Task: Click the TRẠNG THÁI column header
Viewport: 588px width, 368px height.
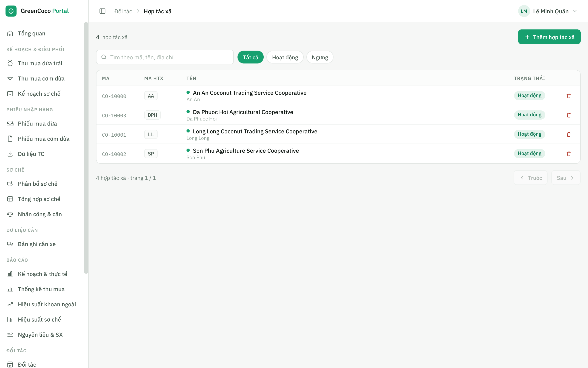Action: point(529,78)
